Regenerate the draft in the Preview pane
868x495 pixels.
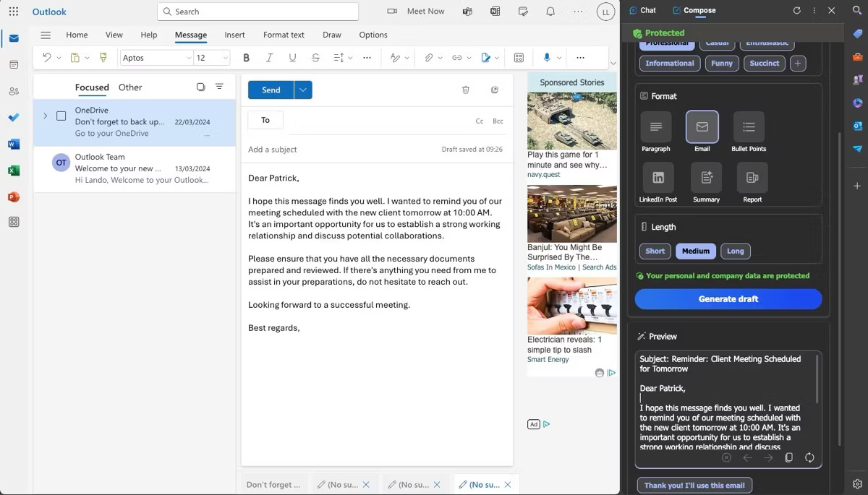[x=809, y=457]
